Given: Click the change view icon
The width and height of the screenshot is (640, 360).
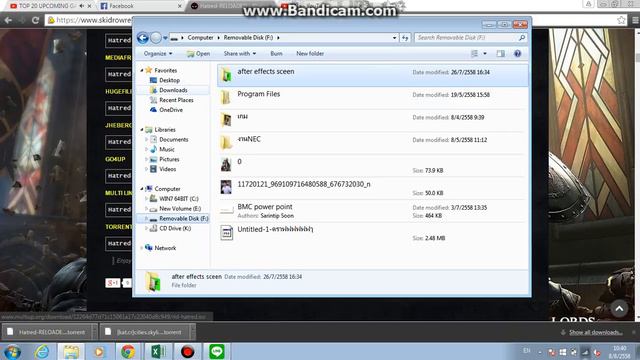Looking at the screenshot, I should [474, 53].
